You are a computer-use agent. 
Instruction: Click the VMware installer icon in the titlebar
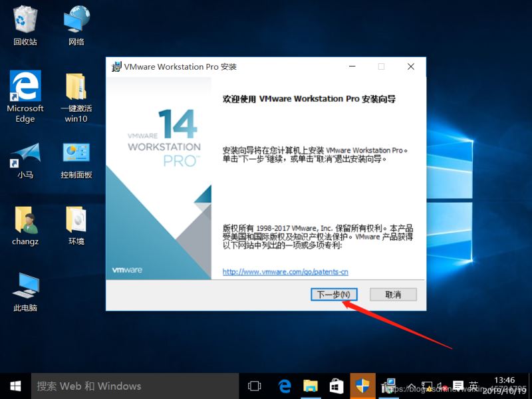(116, 66)
